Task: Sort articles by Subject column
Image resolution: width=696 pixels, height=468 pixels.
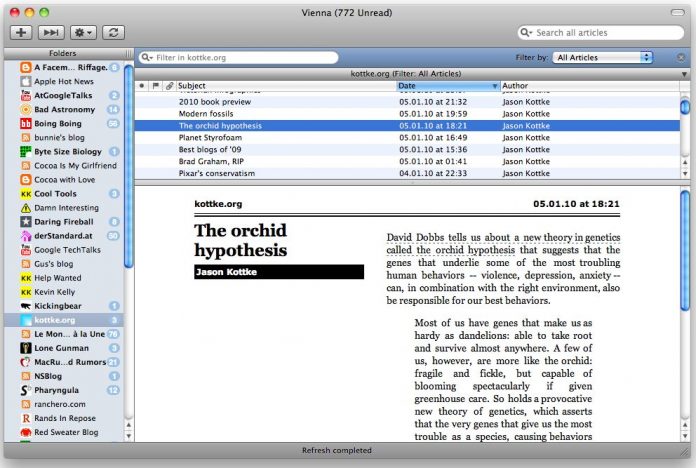Action: coord(286,86)
